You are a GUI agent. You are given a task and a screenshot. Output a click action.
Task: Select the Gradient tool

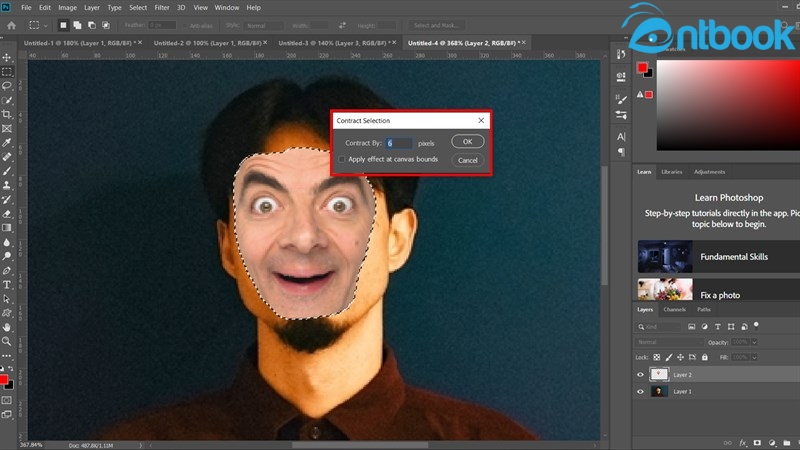point(7,228)
